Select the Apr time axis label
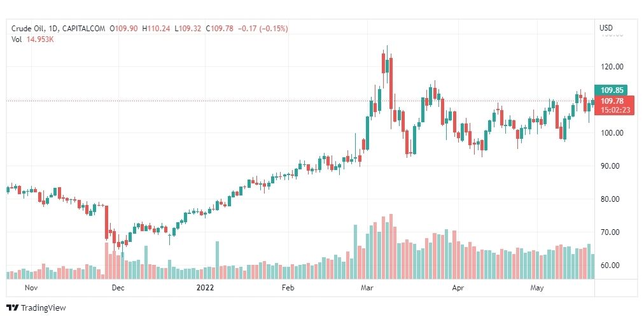This screenshot has width=644, height=319. coord(458,287)
